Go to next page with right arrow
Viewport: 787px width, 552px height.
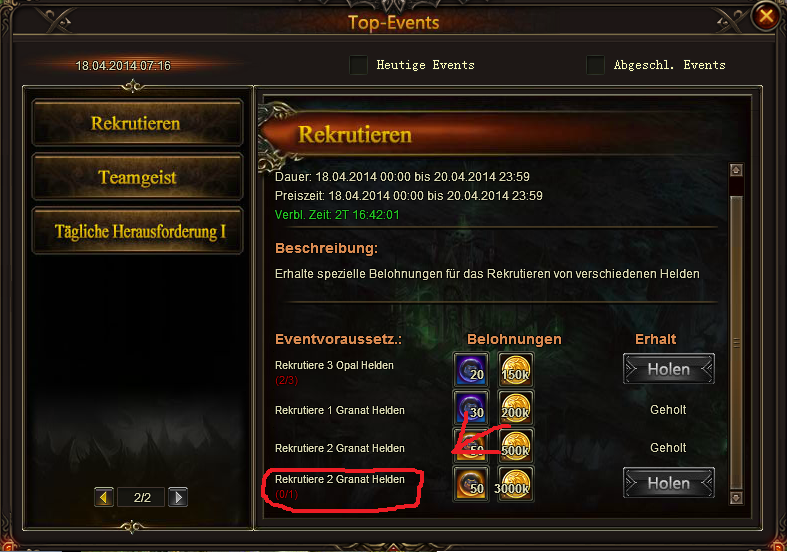coord(178,497)
